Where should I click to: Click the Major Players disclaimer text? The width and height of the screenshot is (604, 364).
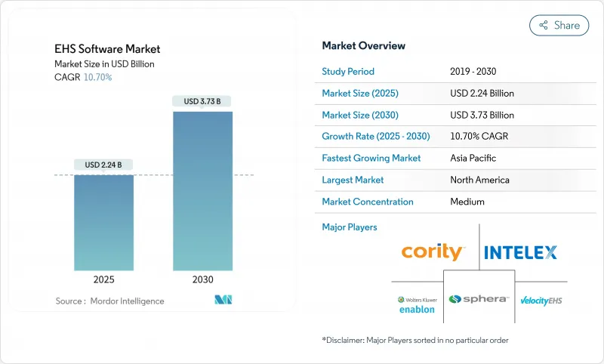[x=414, y=340]
